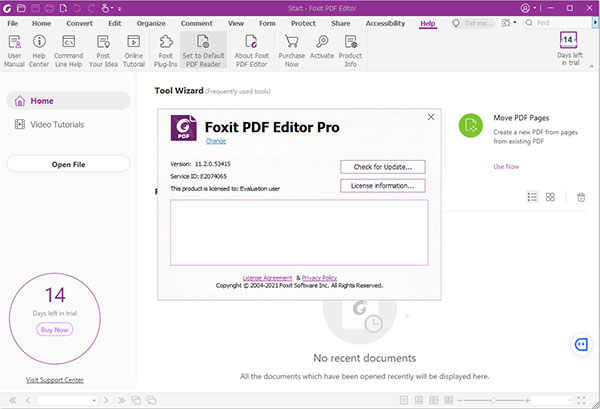Click Post Your Idea icon
Screen dimensions: 600x409
click(103, 41)
